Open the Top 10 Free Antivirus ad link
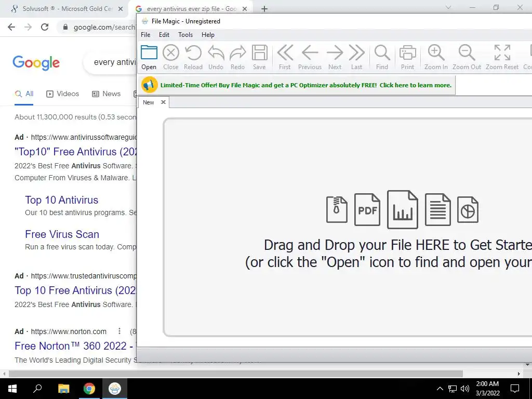Screen dimensions: 532x399 [75, 290]
